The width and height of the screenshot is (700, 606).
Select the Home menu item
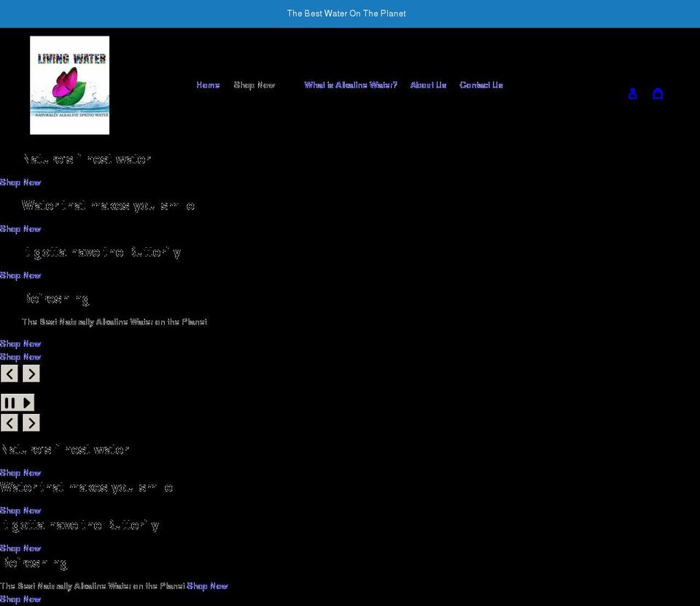pyautogui.click(x=207, y=85)
